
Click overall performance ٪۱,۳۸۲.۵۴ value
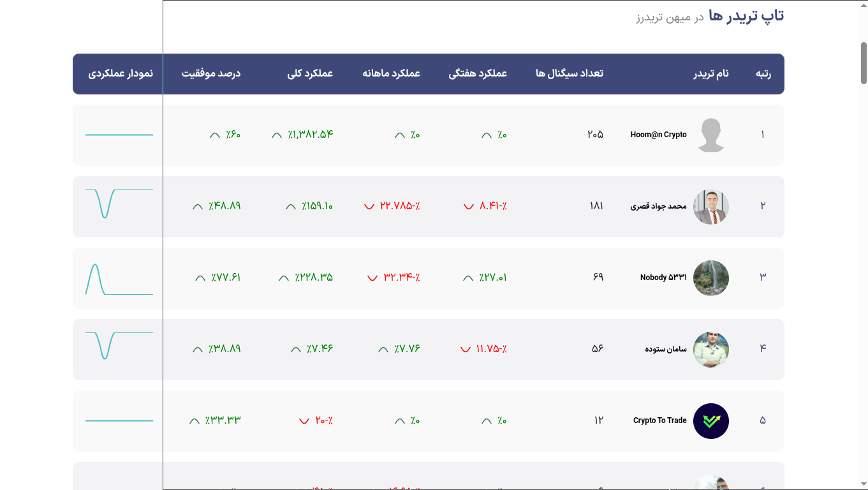(x=310, y=135)
